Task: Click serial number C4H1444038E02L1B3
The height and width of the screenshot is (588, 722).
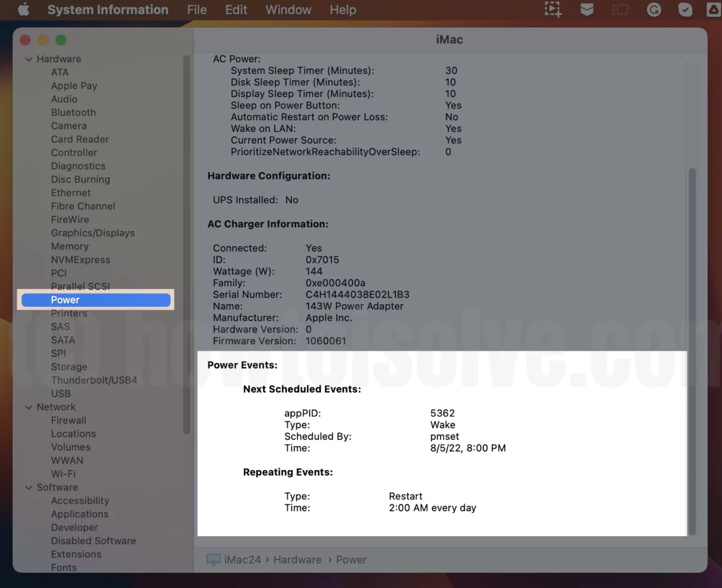Action: [357, 295]
